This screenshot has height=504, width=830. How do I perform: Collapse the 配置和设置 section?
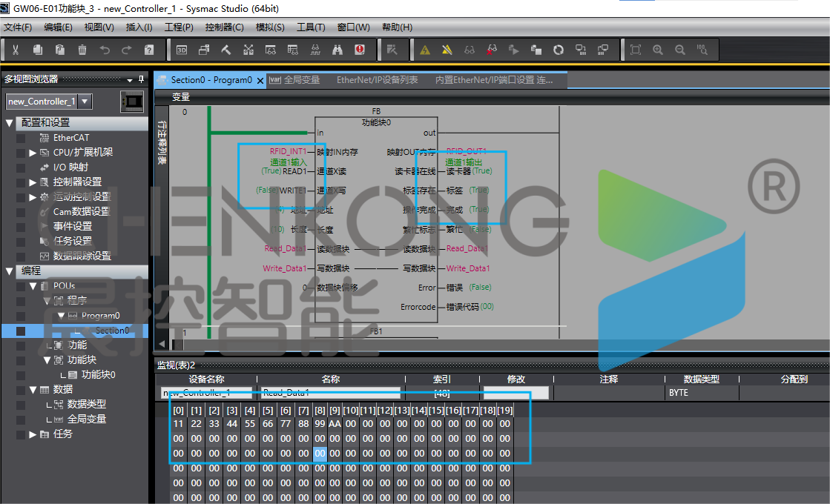click(10, 123)
